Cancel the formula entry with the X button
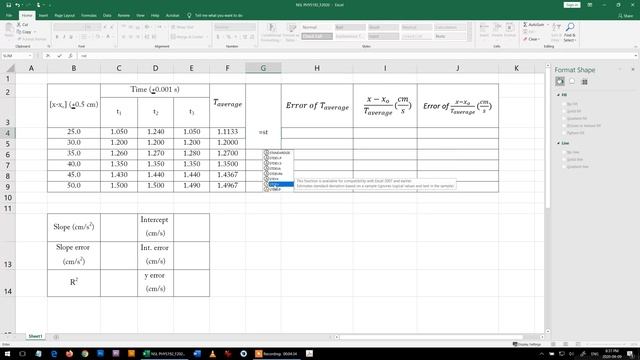The image size is (640, 360). [x=48, y=56]
